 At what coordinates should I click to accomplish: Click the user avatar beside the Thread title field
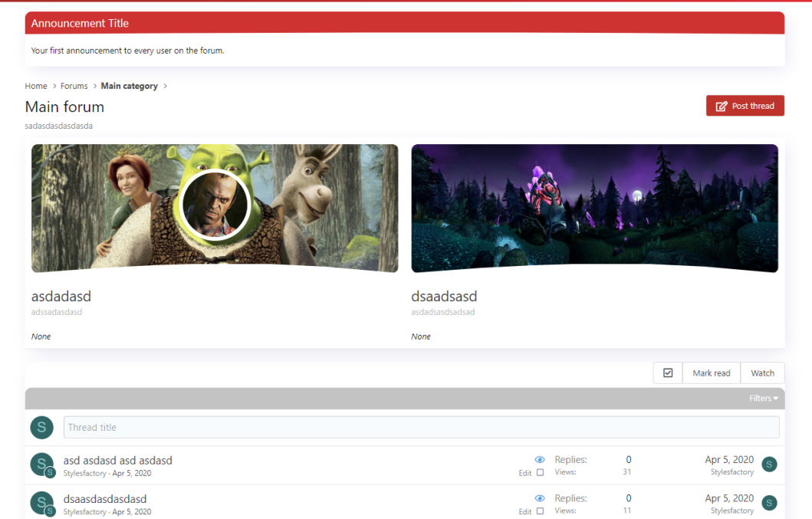click(41, 428)
